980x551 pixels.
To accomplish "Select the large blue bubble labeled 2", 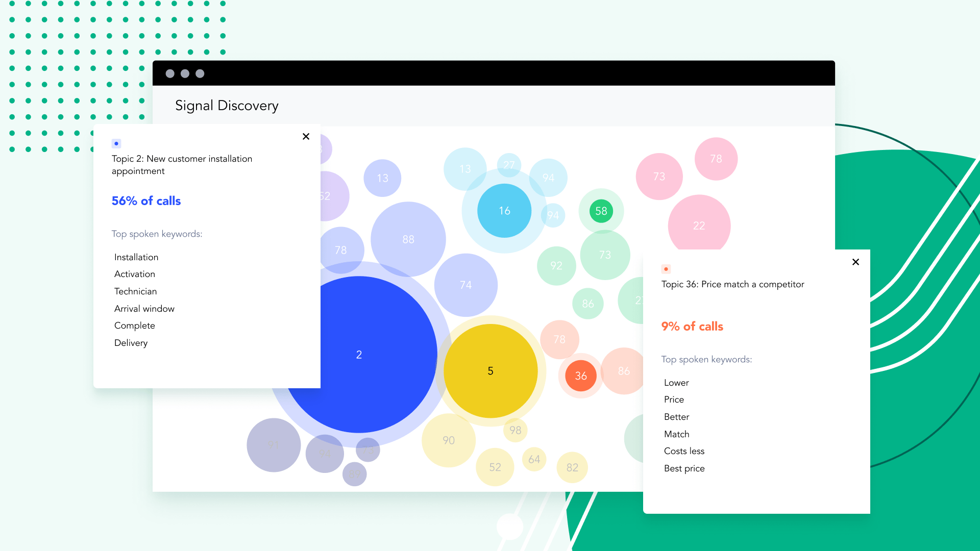I will (359, 354).
